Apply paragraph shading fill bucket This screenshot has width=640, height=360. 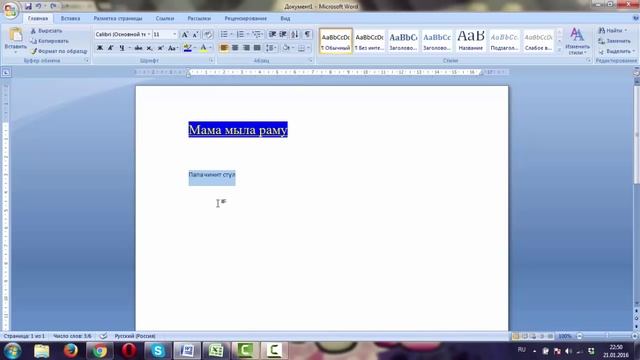[286, 48]
